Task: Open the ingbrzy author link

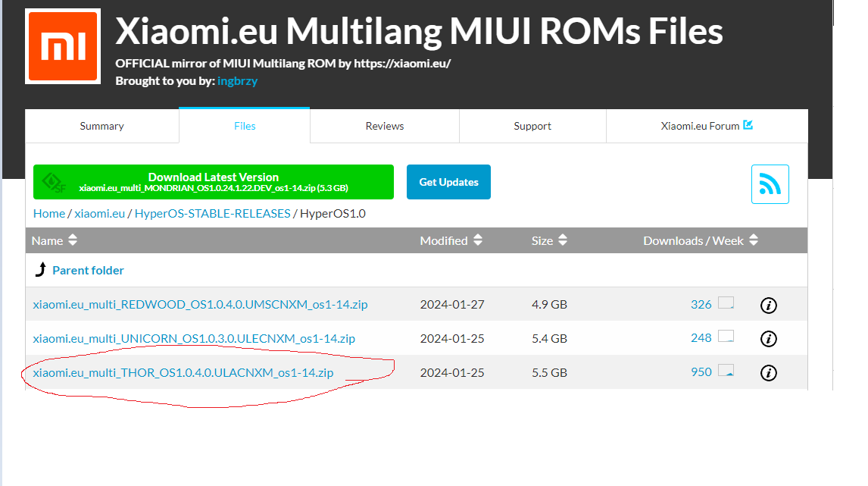Action: [238, 81]
